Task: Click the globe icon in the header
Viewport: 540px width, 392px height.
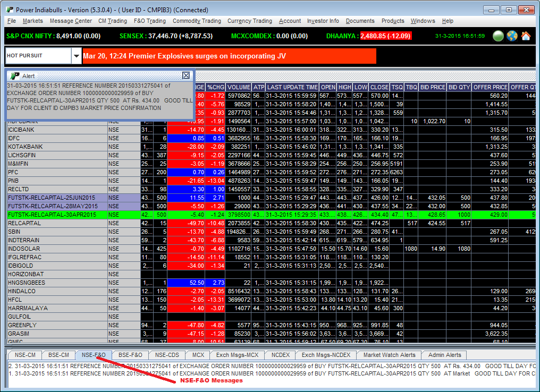Action: (x=512, y=36)
